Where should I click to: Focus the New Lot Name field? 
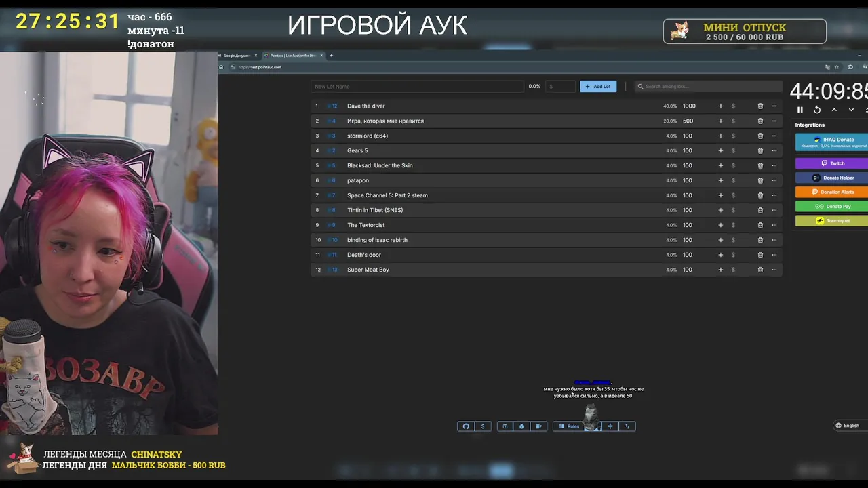point(417,87)
